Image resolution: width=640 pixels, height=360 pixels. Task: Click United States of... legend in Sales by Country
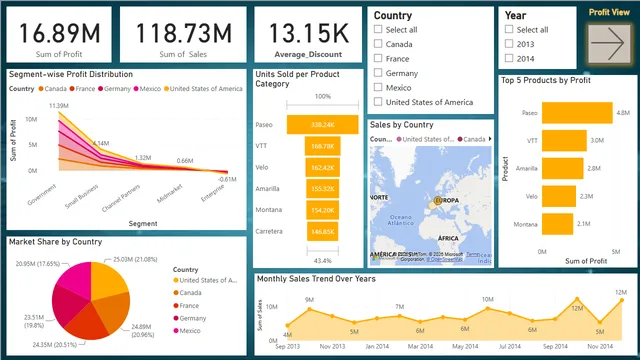425,139
